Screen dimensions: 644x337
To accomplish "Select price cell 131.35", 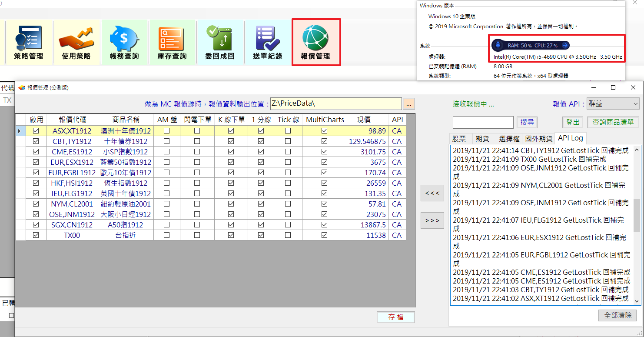I will pos(368,194).
